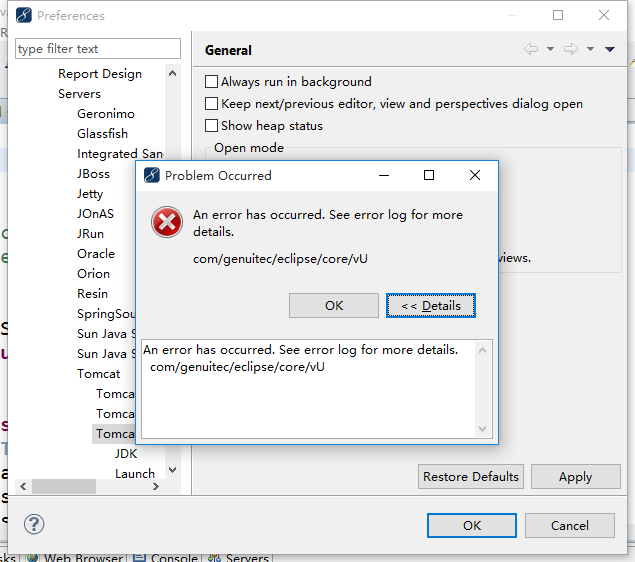The width and height of the screenshot is (635, 562).
Task: Select JBoss server entry
Action: point(94,174)
